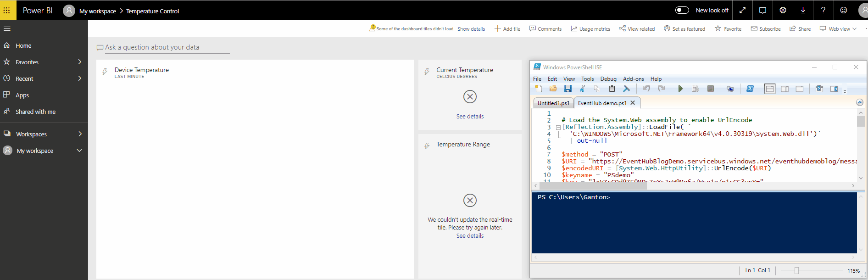Click the Run Selection icon

pyautogui.click(x=696, y=89)
